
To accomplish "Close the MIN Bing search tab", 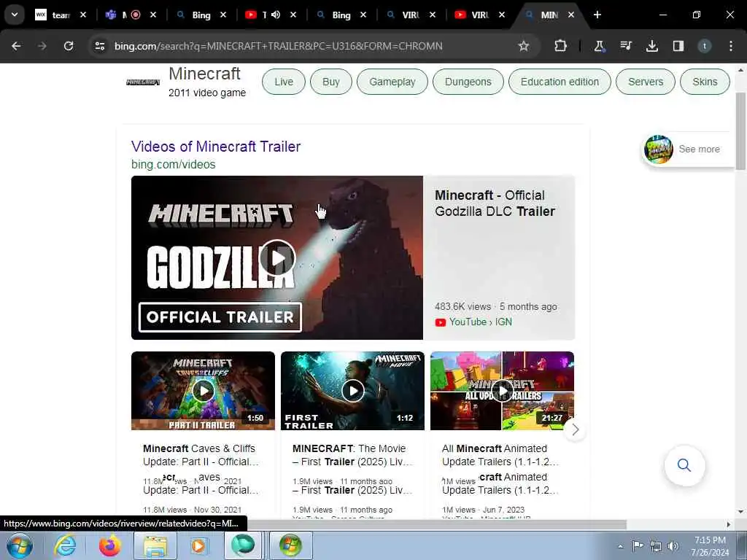I will coord(570,15).
